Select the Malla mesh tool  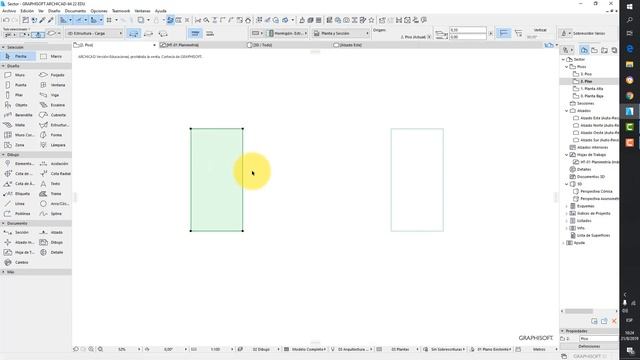[18, 125]
